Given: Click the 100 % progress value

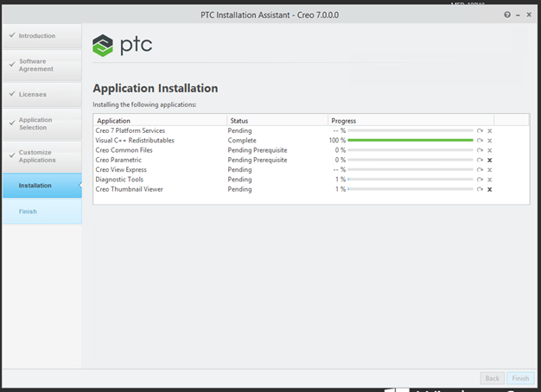Looking at the screenshot, I should 337,141.
